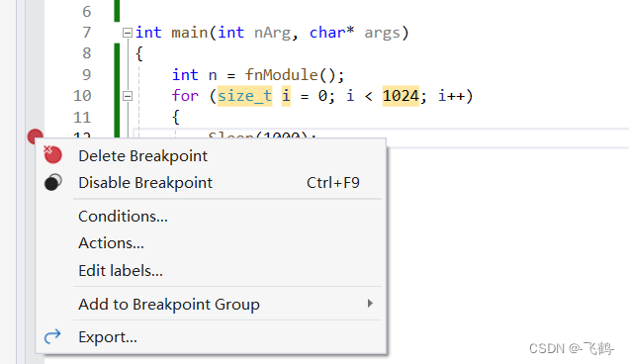Expand Add to Breakpoint Group submenu

point(211,305)
